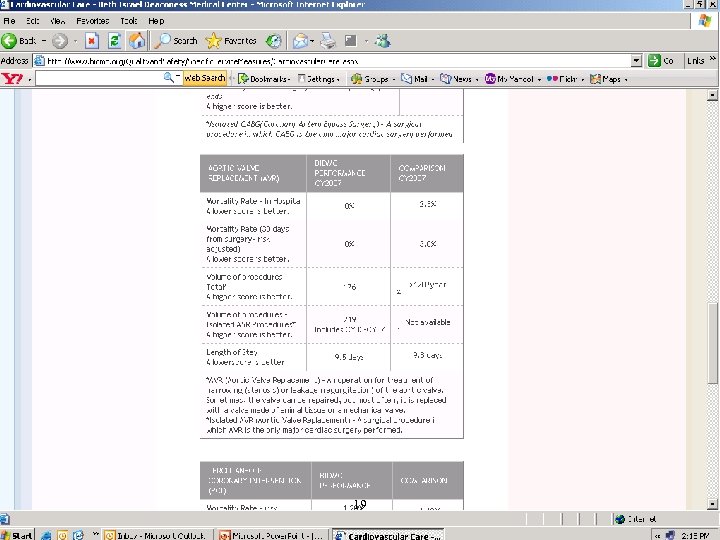Click the vertical scrollbar thumb
This screenshot has height=540, width=720.
(712, 343)
